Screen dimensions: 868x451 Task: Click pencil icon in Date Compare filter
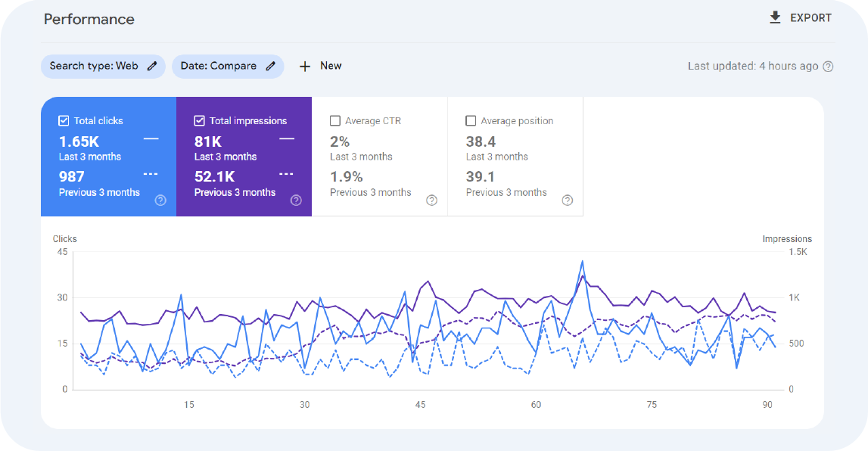[270, 66]
